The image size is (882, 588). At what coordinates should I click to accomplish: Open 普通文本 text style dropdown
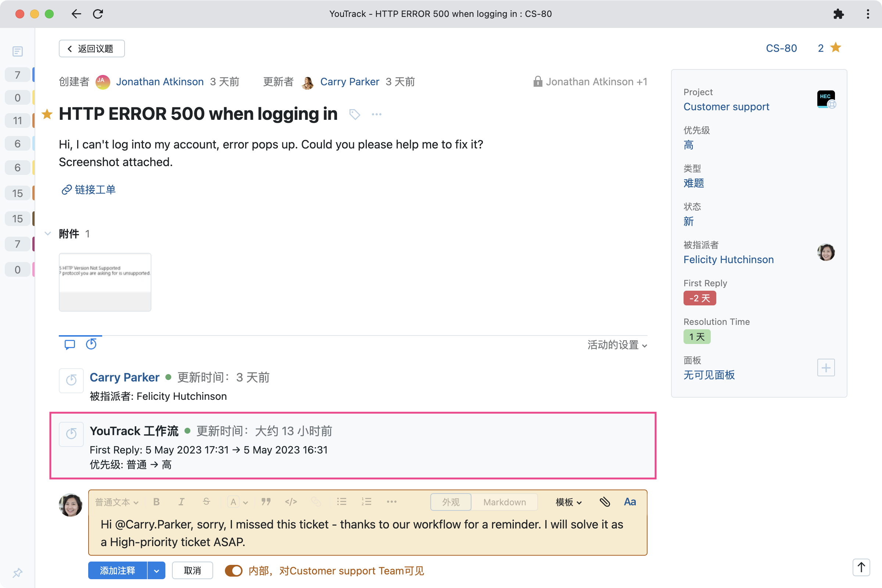click(x=116, y=502)
